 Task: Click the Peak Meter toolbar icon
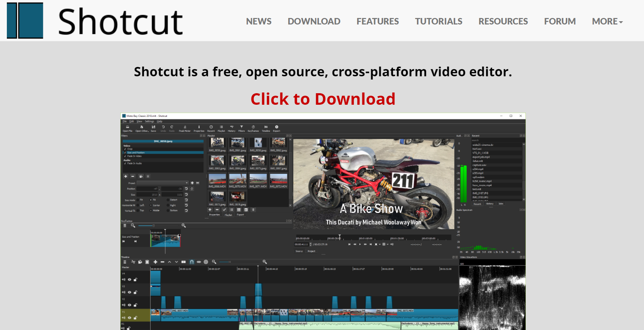click(x=185, y=128)
